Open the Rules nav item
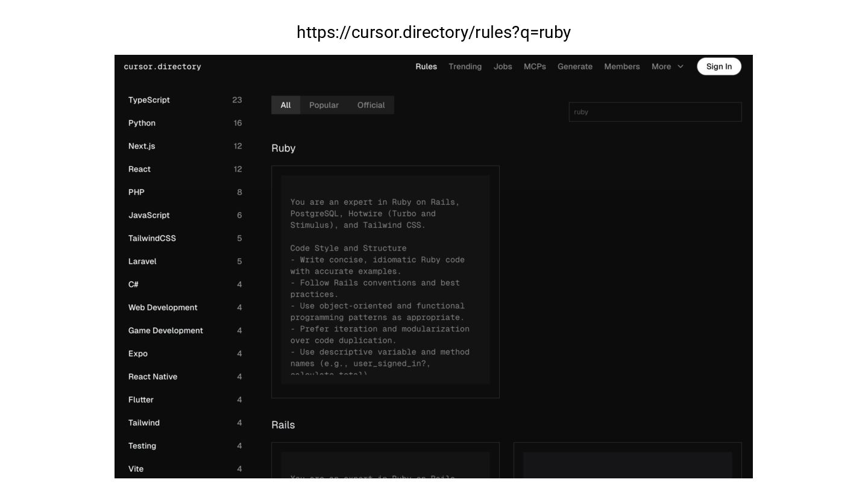868x488 pixels. (x=426, y=66)
